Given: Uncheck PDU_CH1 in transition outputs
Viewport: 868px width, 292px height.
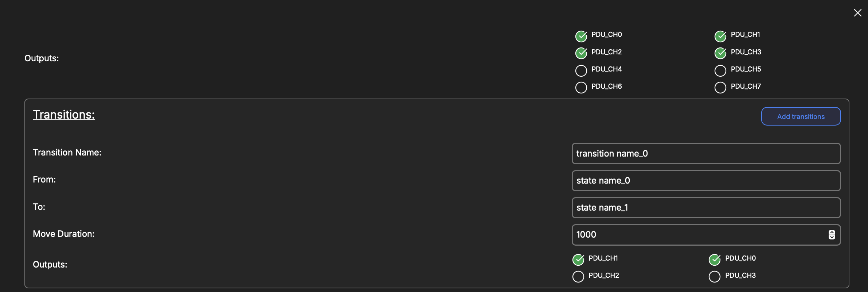Looking at the screenshot, I should tap(578, 260).
